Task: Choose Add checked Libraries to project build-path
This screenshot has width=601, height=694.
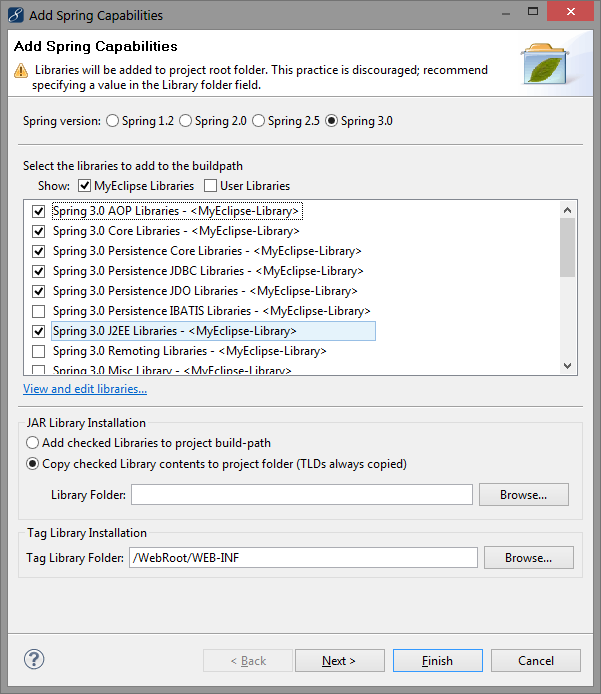Action: point(32,443)
